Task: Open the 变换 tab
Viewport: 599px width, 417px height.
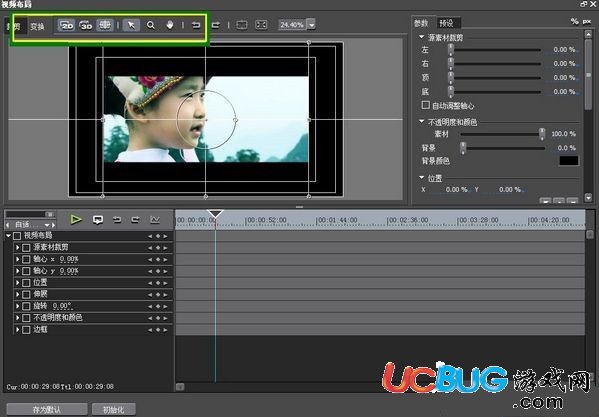Action: pyautogui.click(x=37, y=26)
